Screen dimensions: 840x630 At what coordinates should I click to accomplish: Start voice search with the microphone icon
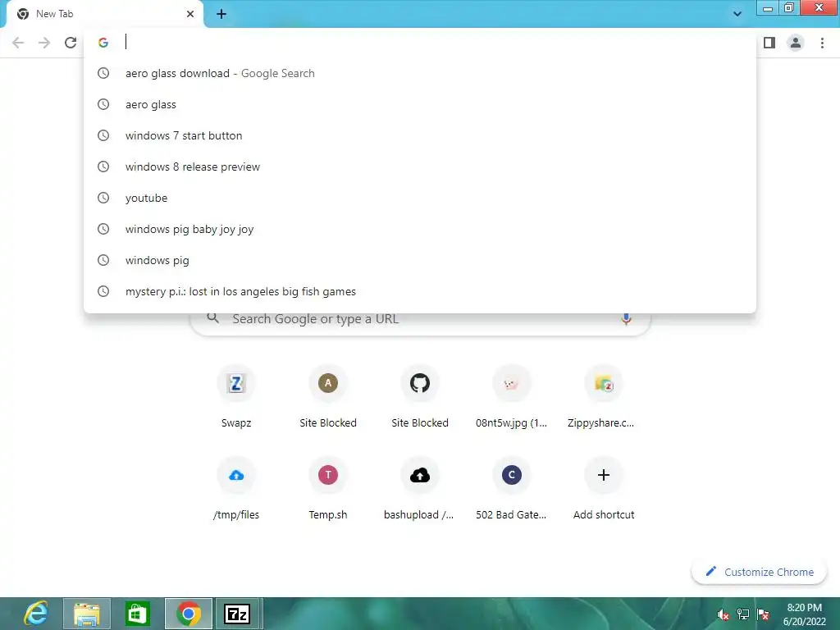click(x=626, y=319)
